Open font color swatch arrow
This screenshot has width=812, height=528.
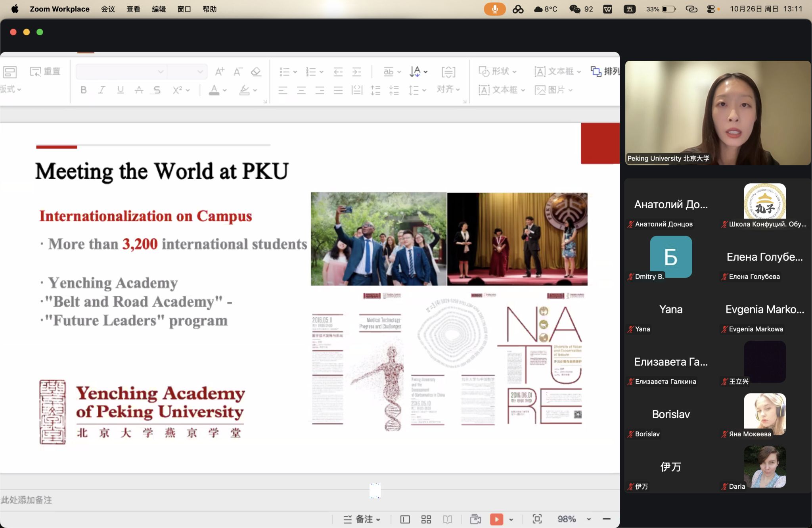click(225, 90)
